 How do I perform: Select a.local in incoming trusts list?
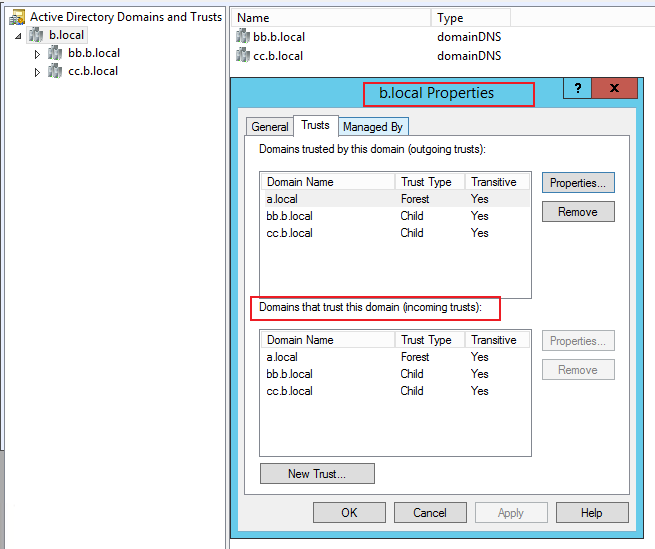coord(395,357)
